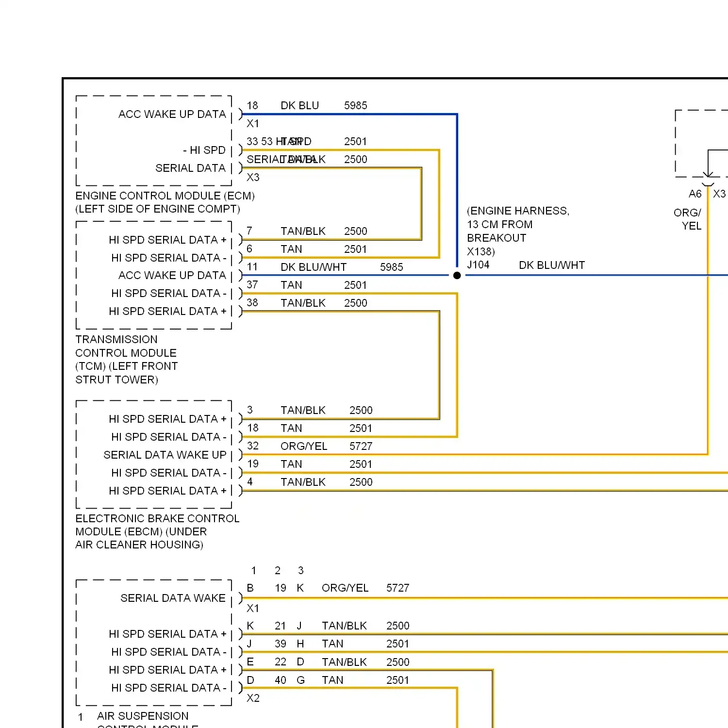
Task: Click pin number 22 on the E 22 D row
Action: (281, 662)
